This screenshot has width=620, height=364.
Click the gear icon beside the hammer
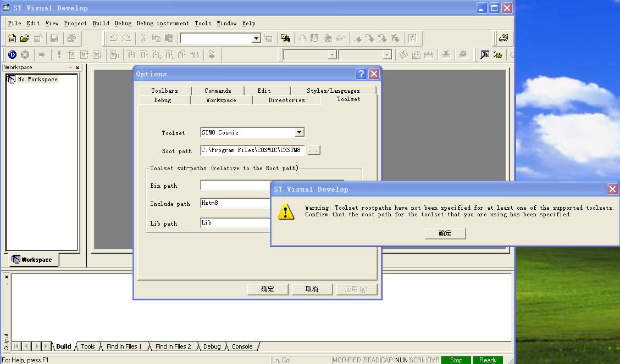click(x=497, y=54)
